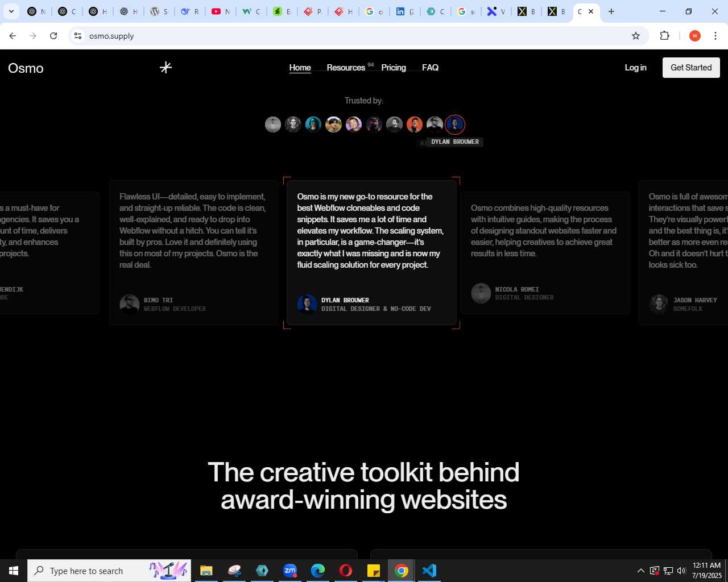Go back using the browser back arrow
This screenshot has height=582, width=728.
click(x=13, y=36)
